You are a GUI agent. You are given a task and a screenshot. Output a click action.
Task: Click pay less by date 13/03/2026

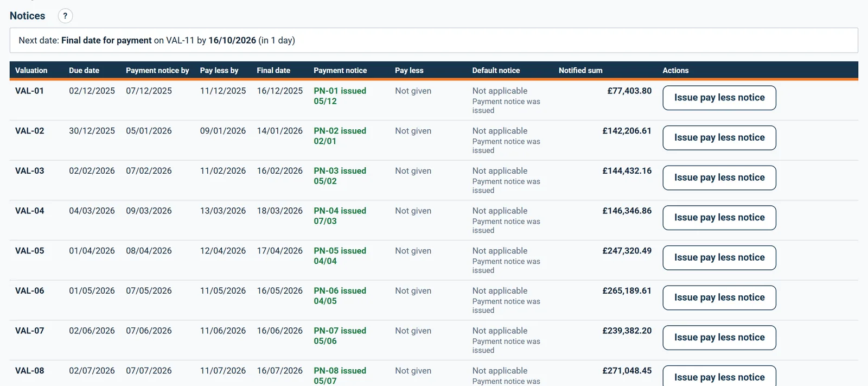tap(222, 211)
